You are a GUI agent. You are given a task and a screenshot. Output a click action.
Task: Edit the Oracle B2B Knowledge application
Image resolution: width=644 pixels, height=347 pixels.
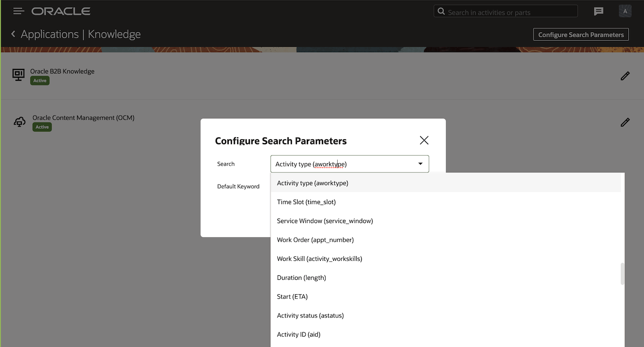(625, 76)
